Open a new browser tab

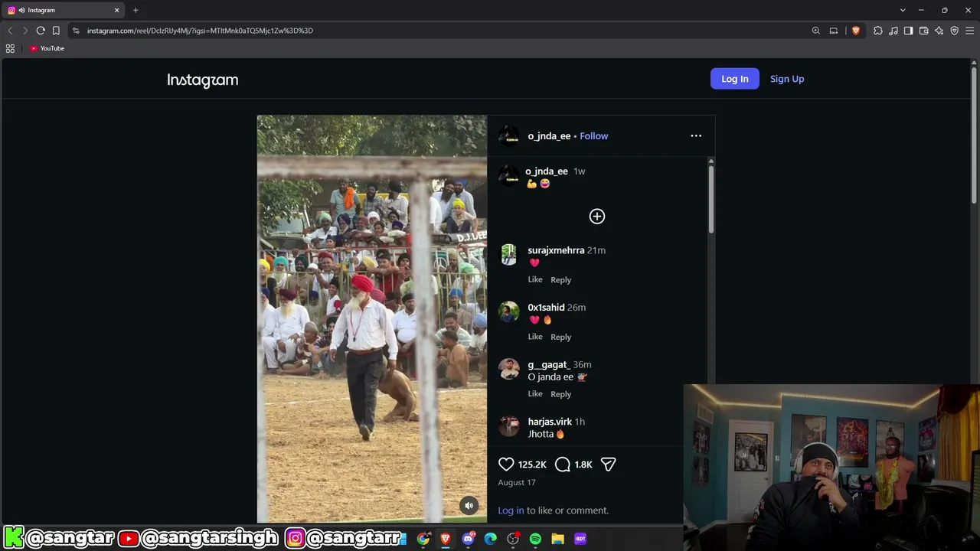(136, 10)
